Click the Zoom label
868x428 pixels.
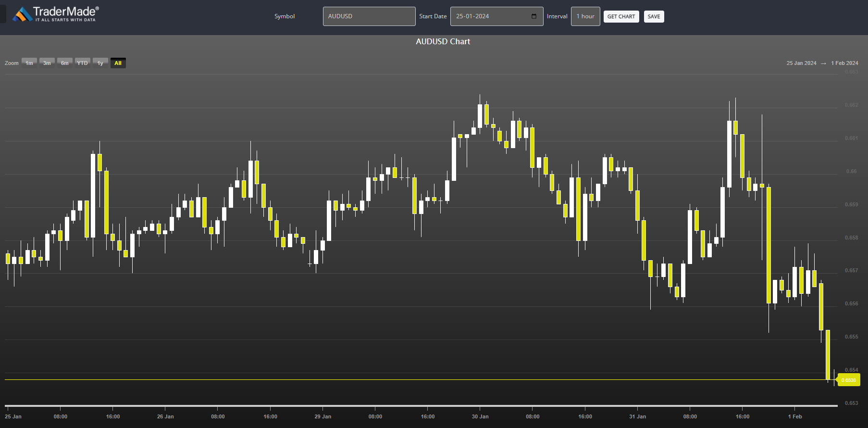[12, 63]
